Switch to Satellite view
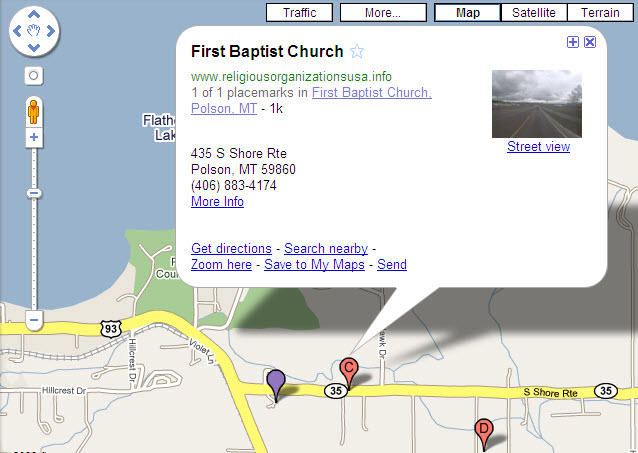Screen dimensions: 638x453 (534, 13)
